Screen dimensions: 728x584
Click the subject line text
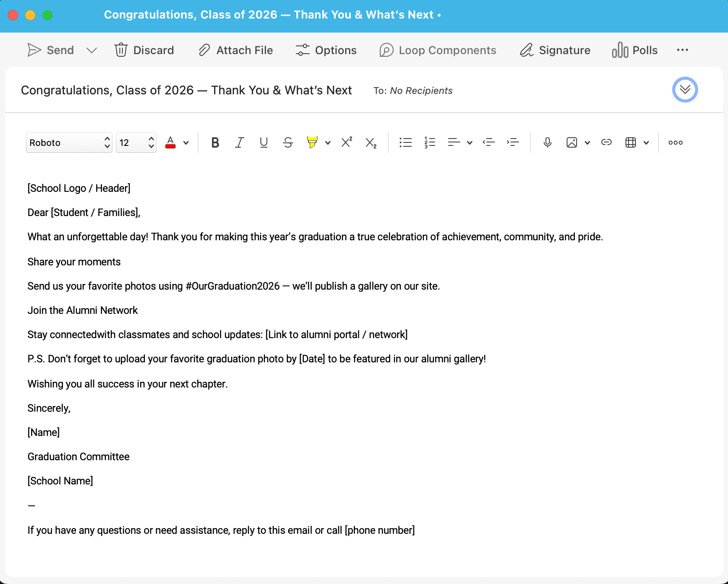click(x=186, y=90)
